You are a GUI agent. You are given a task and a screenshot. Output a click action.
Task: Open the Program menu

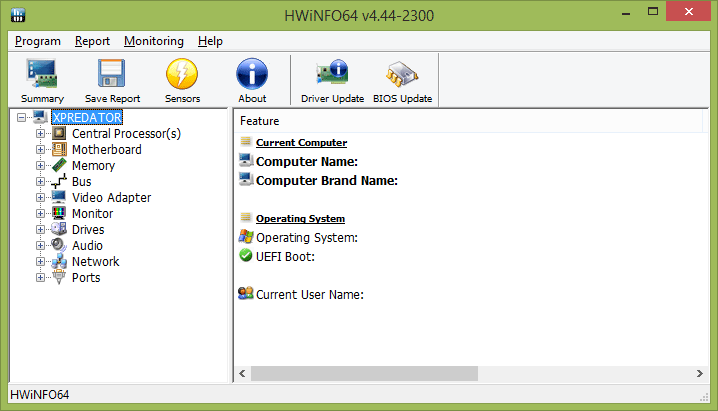(38, 41)
